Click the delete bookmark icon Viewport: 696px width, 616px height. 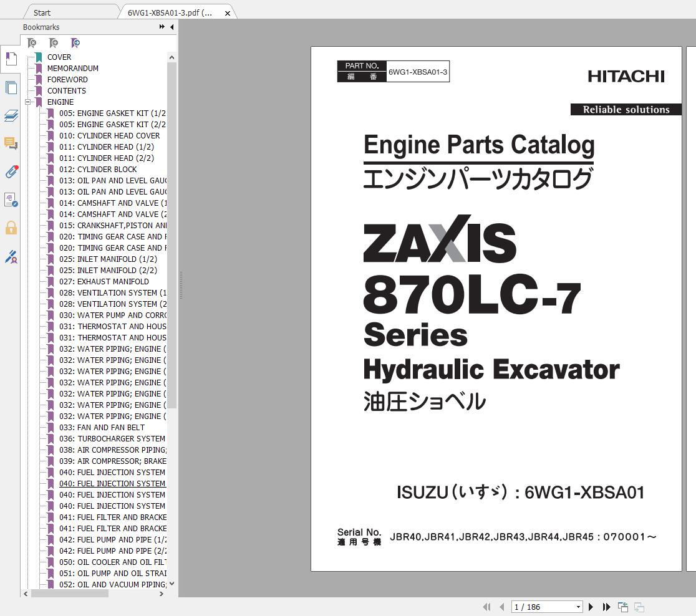pos(32,43)
